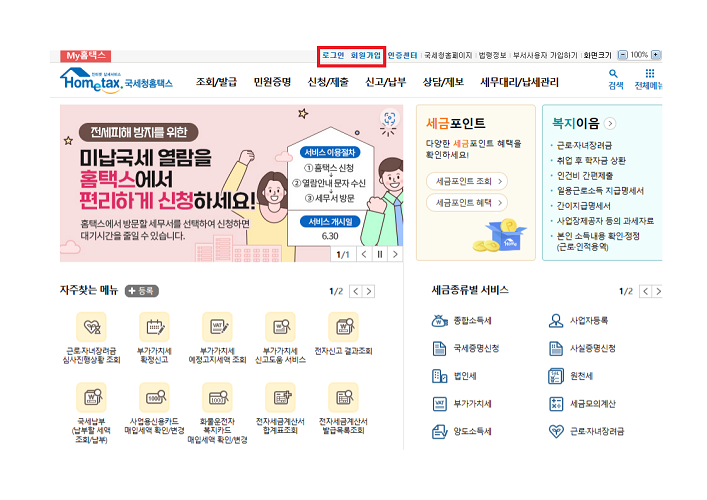Click the 로그인 link

click(x=333, y=55)
